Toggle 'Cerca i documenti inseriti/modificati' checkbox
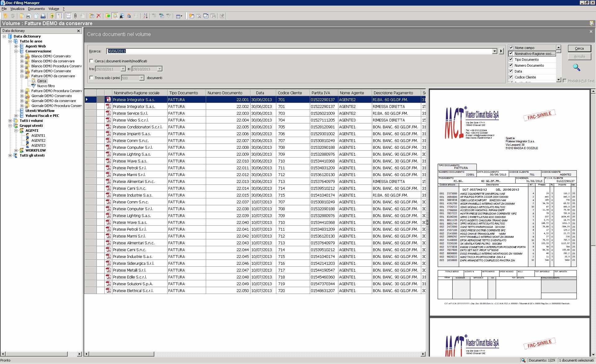 (91, 61)
